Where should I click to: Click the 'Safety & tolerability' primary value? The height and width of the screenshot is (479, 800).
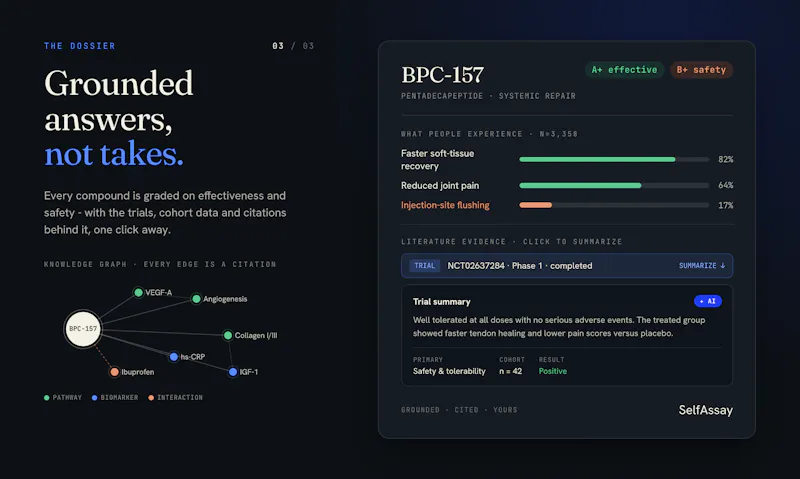point(449,371)
